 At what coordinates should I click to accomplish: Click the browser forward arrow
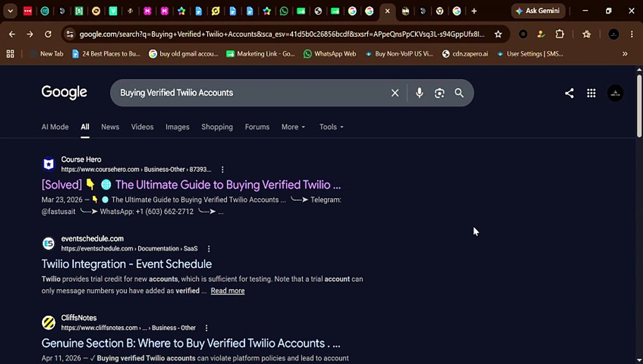pyautogui.click(x=30, y=34)
